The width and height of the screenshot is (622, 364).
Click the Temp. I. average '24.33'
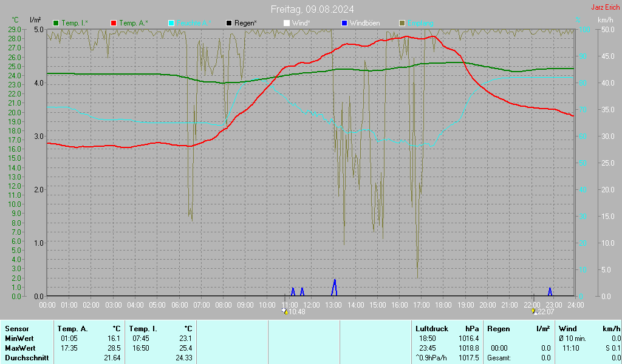(x=183, y=358)
